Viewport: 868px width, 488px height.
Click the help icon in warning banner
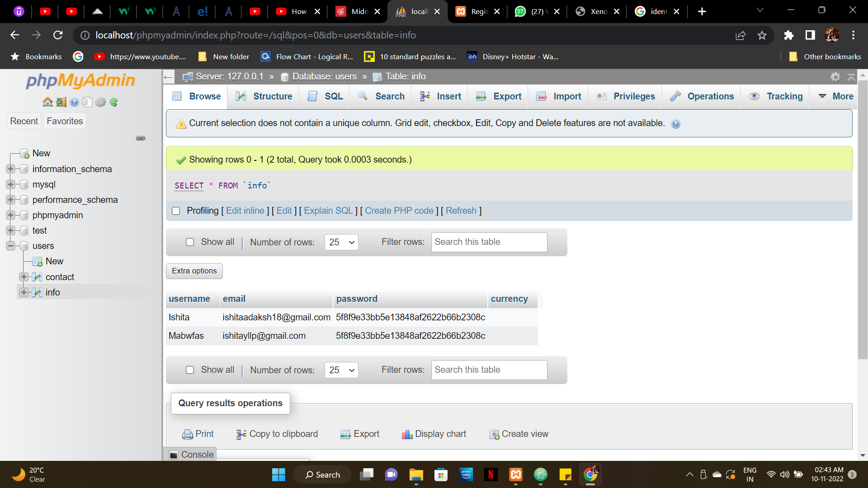click(675, 124)
